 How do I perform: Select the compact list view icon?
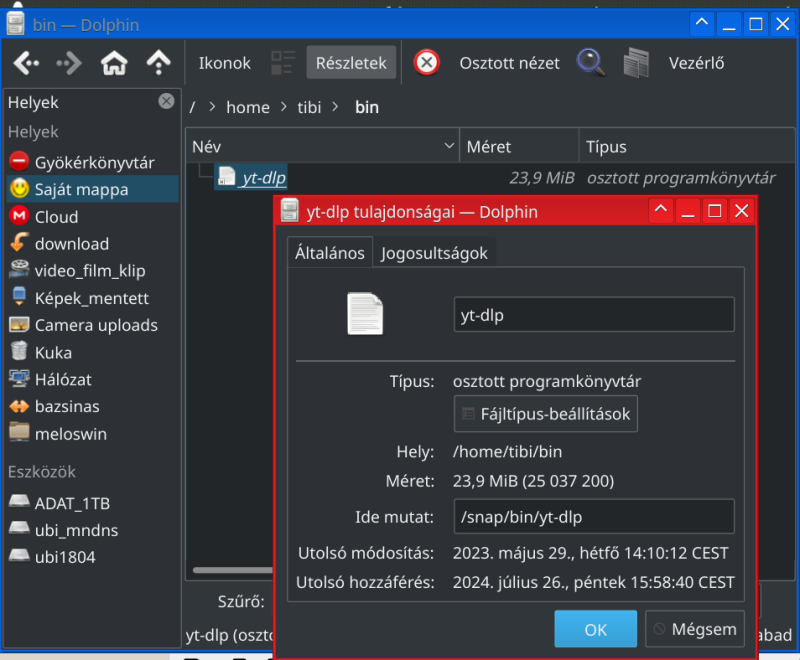click(283, 63)
